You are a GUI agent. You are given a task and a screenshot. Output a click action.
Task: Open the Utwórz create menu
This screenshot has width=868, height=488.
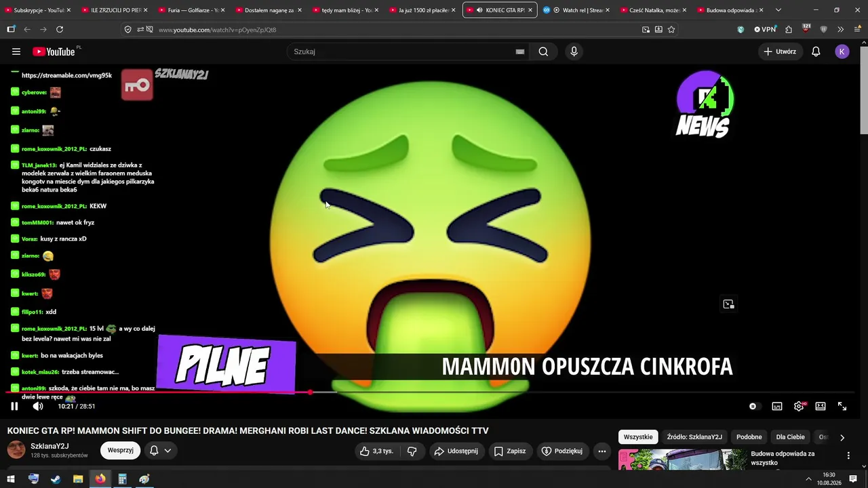[781, 52]
